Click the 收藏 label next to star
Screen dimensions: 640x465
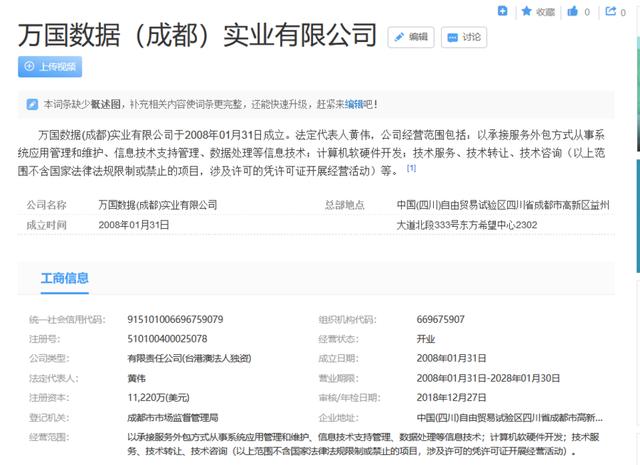545,12
